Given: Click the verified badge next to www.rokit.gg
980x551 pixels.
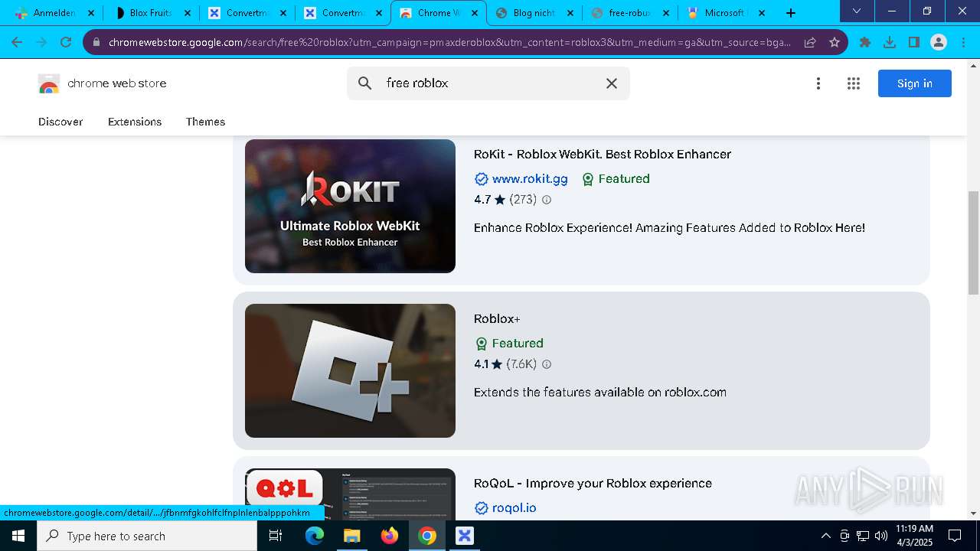Looking at the screenshot, I should [482, 179].
